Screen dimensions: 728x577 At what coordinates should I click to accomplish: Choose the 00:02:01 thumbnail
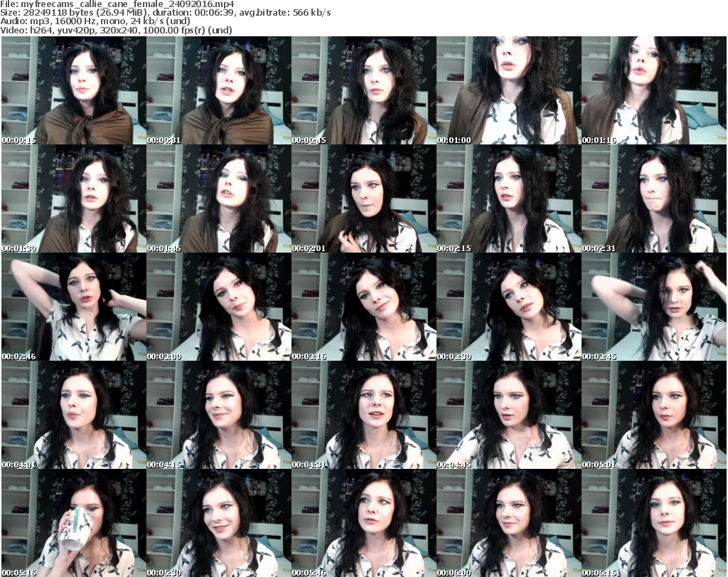coord(363,198)
